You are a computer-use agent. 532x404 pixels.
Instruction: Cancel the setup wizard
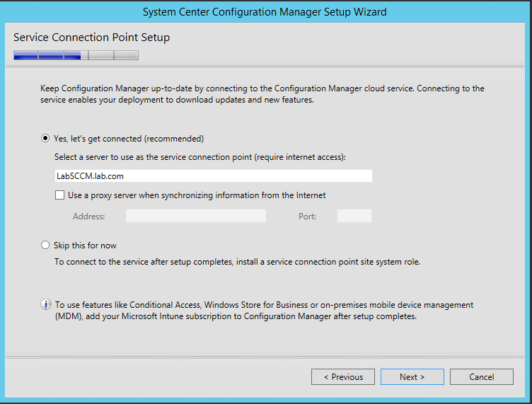click(481, 377)
